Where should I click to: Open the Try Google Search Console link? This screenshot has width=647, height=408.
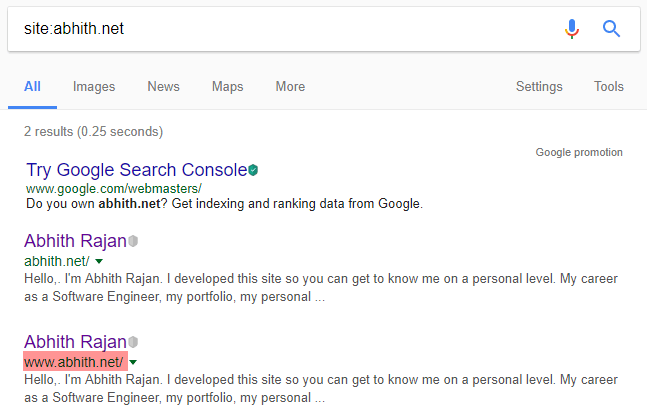[x=136, y=170]
